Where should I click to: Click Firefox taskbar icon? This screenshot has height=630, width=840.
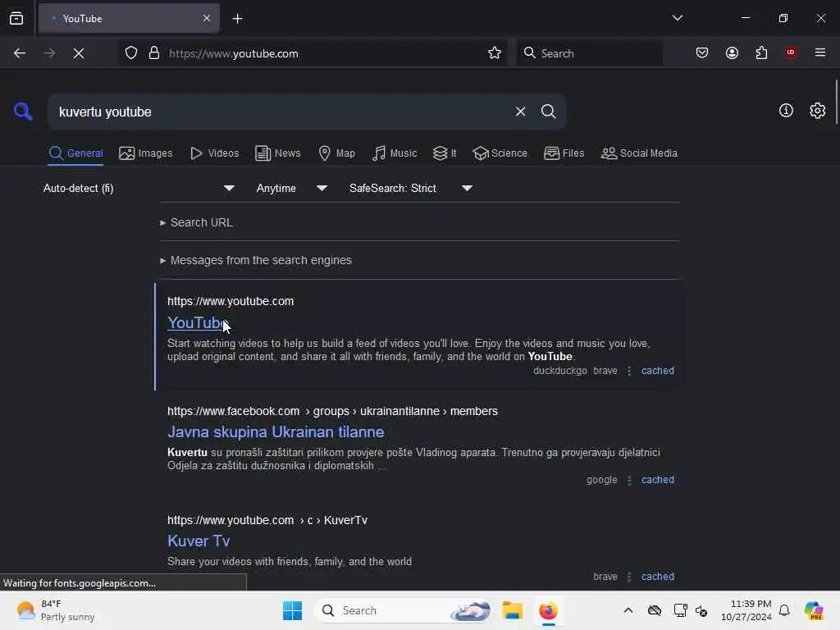[548, 610]
